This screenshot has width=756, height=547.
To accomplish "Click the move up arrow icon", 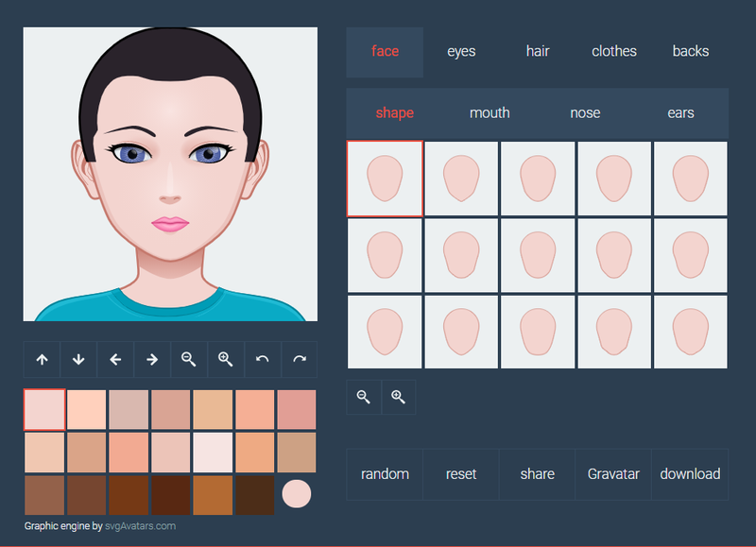I will (42, 359).
